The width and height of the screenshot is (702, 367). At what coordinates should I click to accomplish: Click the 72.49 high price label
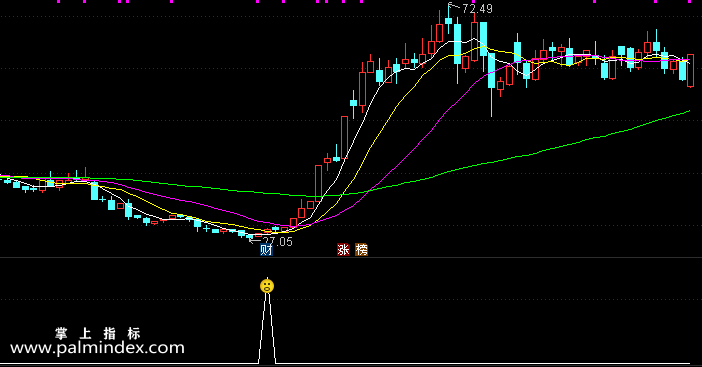click(x=477, y=9)
